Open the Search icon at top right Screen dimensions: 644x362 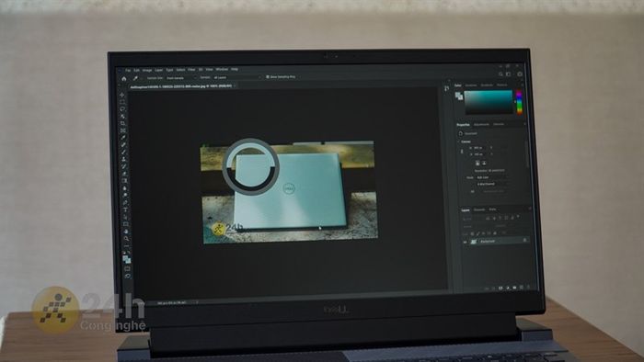(x=500, y=74)
